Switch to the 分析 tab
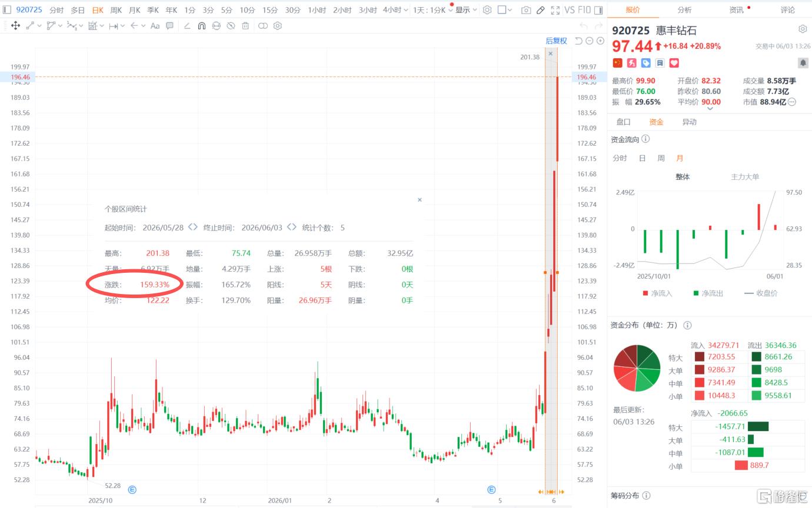 pos(684,10)
